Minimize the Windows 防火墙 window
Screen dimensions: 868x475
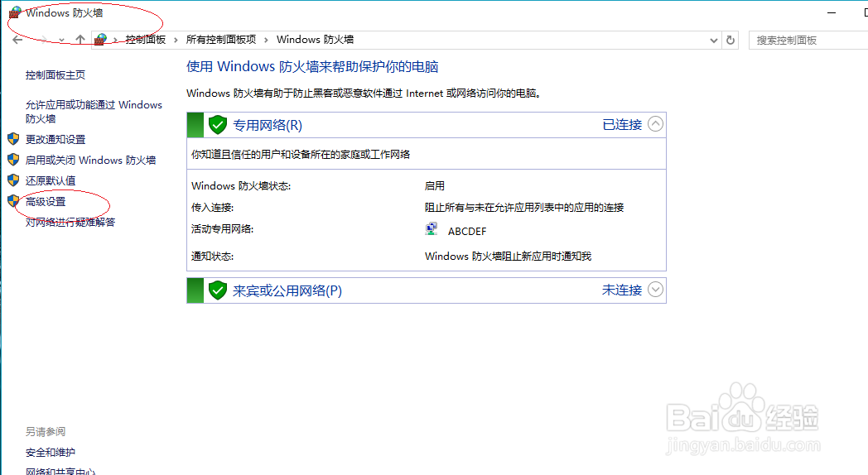click(832, 12)
